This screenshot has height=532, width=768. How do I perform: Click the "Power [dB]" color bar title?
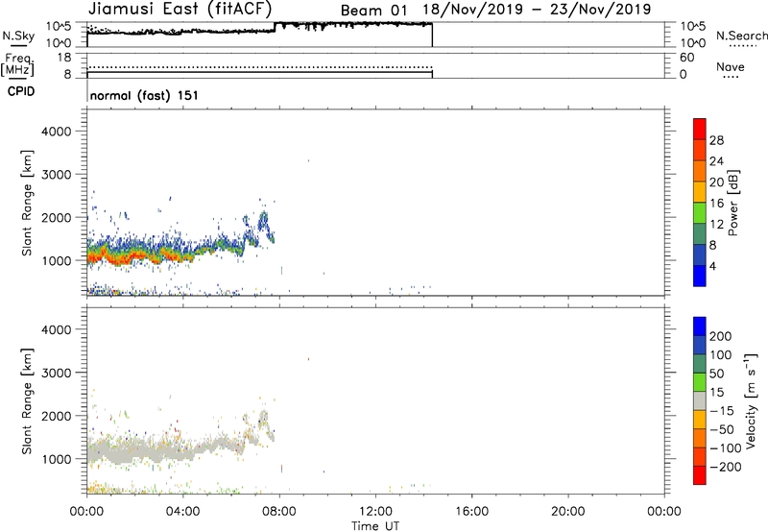tap(732, 203)
